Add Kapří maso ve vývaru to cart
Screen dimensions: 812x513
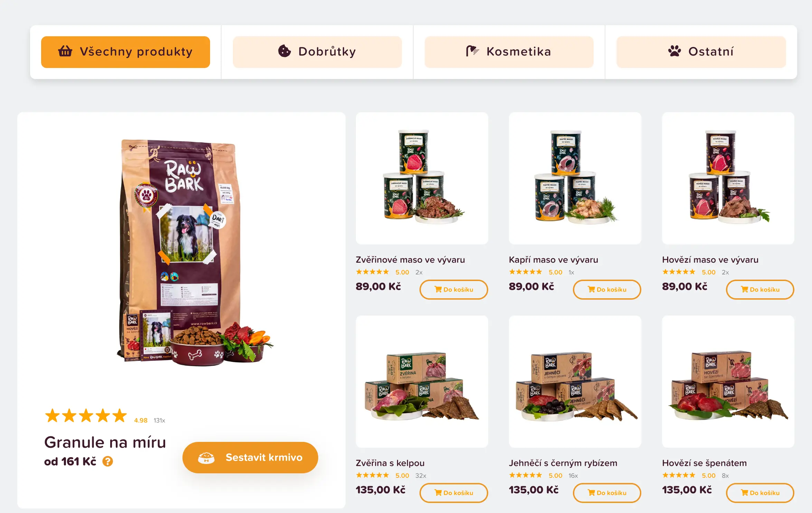coord(607,290)
